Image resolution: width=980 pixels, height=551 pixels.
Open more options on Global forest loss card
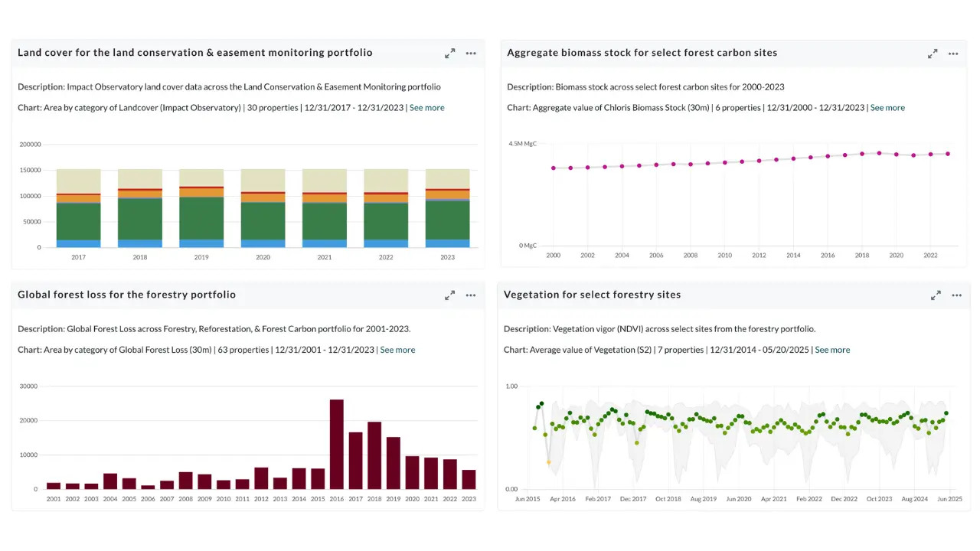(x=471, y=295)
